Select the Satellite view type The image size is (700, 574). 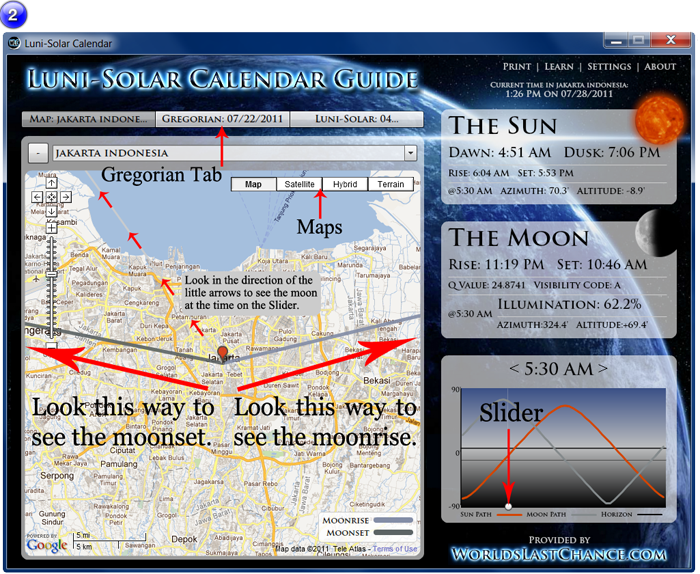pos(300,184)
